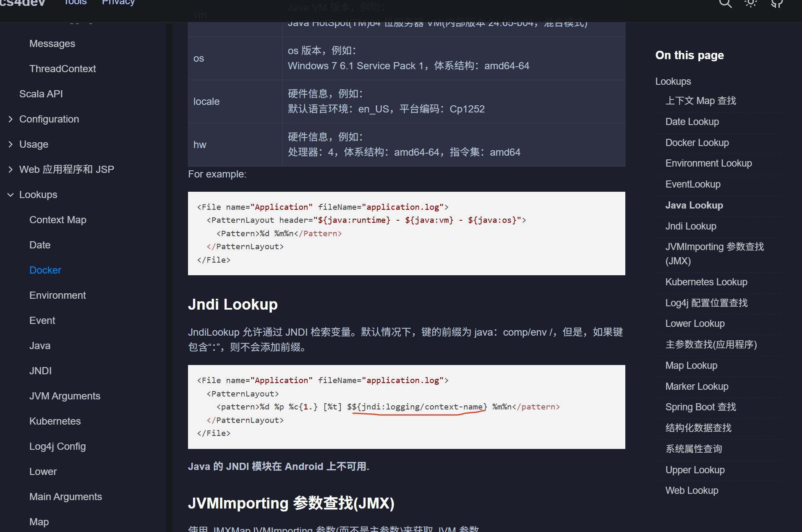Viewport: 802px width, 532px height.
Task: Jump to Upper Lookup section
Action: [695, 470]
